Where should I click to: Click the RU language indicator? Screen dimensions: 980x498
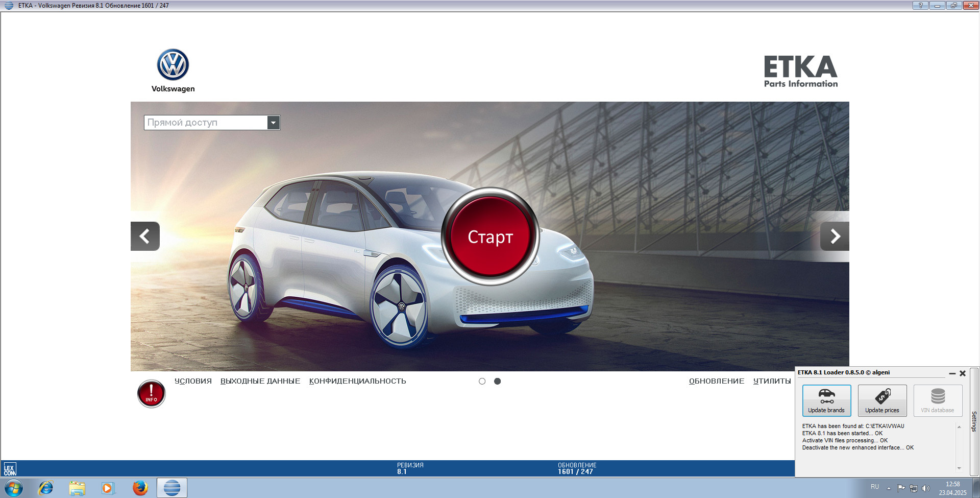875,487
